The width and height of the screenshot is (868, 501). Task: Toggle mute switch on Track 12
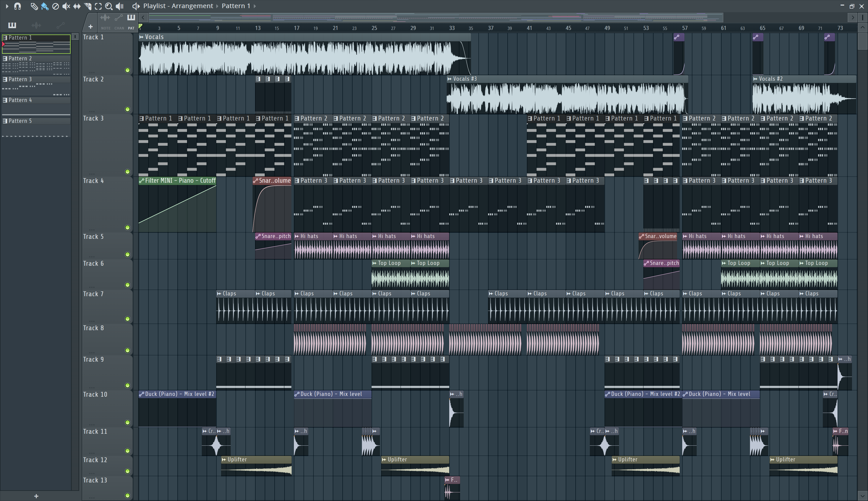point(128,471)
